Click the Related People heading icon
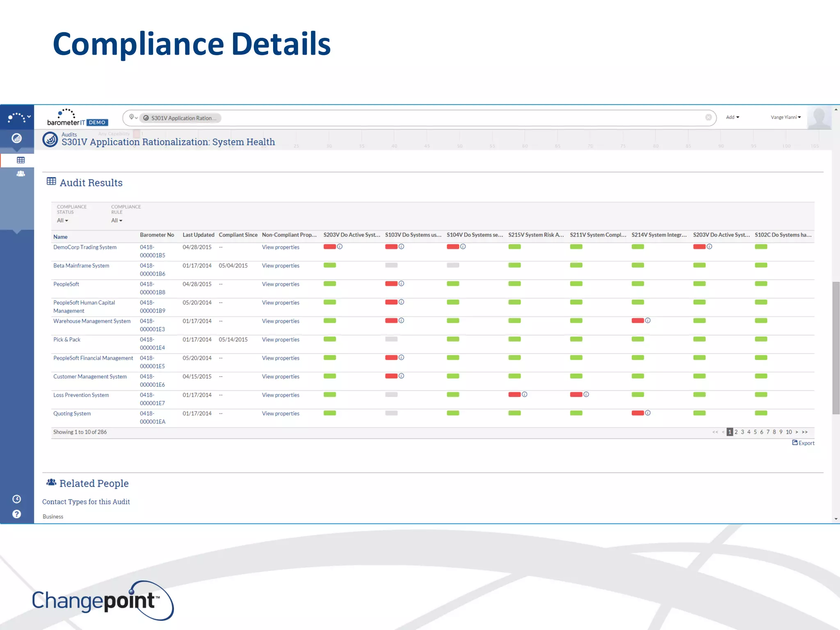Screen dimensions: 840x630 51,482
